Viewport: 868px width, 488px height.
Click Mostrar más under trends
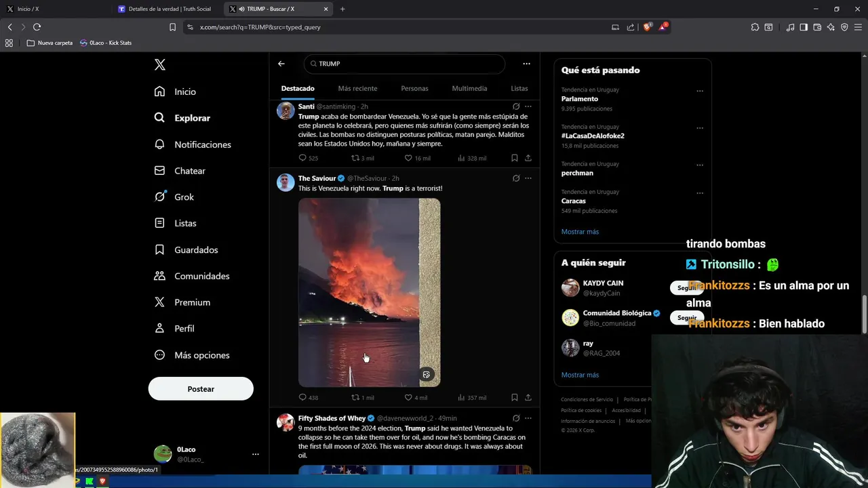click(580, 232)
